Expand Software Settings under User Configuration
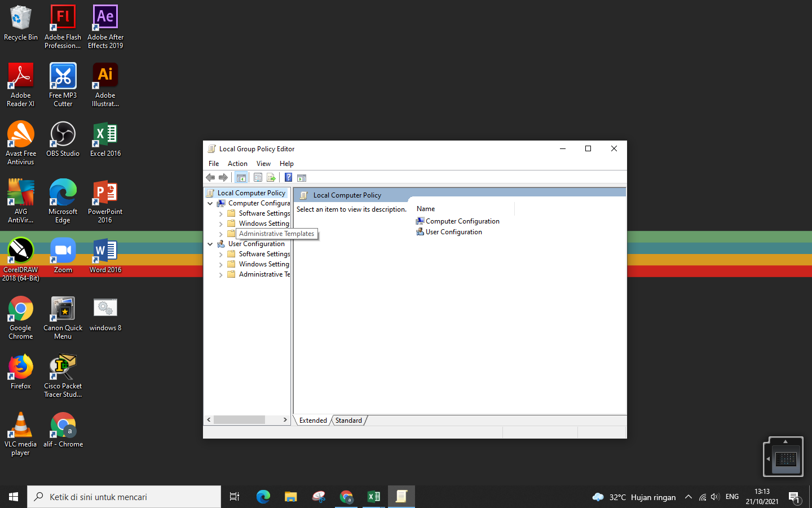Image resolution: width=812 pixels, height=508 pixels. tap(220, 255)
